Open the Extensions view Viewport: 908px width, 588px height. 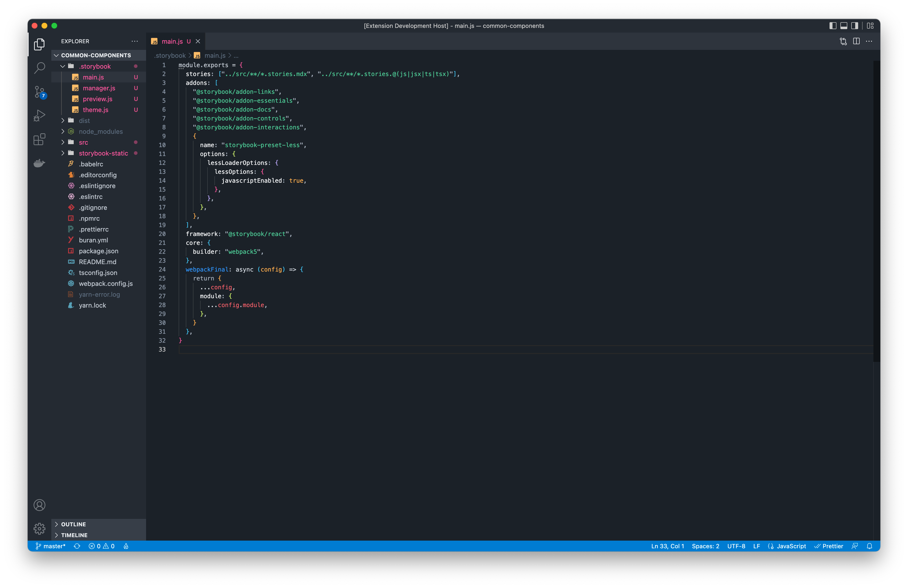[39, 139]
